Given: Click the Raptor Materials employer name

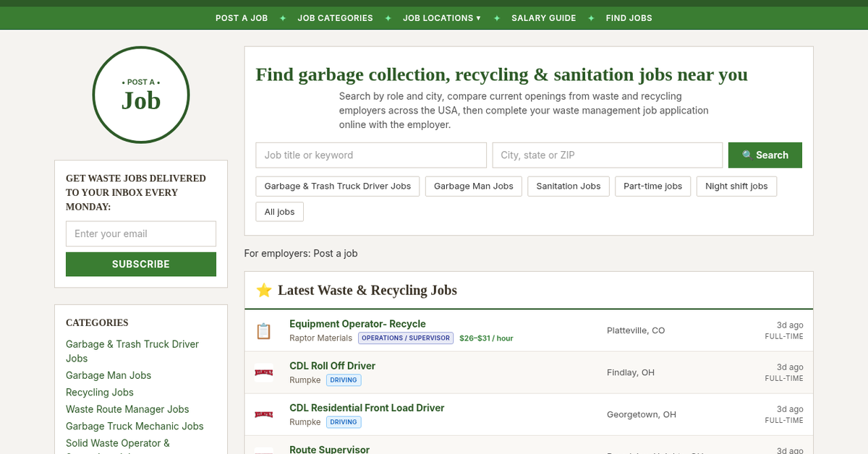Looking at the screenshot, I should click(320, 338).
